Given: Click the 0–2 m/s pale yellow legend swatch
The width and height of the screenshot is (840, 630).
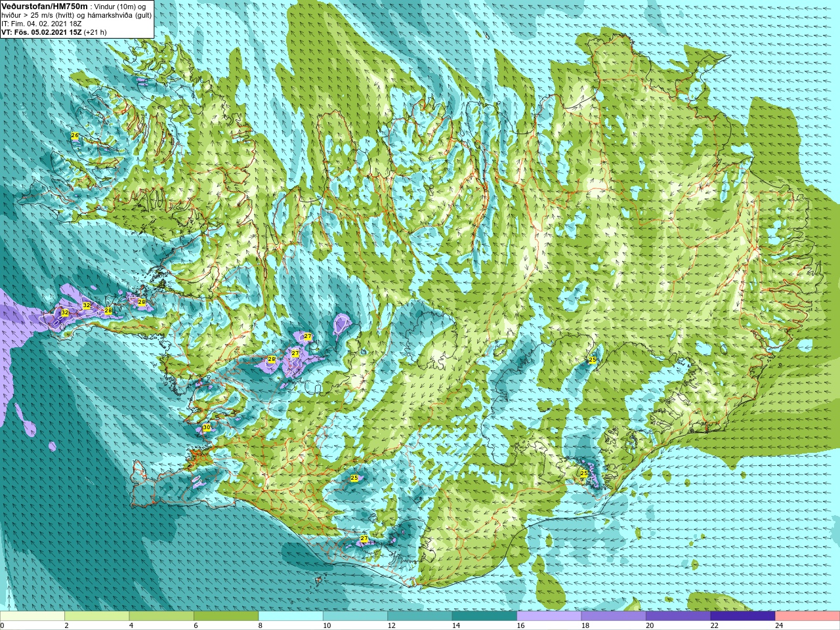Looking at the screenshot, I should (x=32, y=616).
